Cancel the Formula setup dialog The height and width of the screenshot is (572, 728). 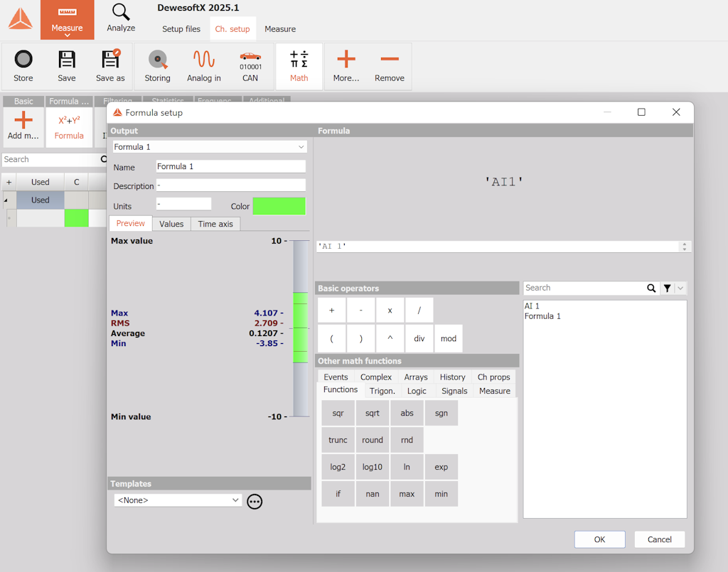(659, 539)
